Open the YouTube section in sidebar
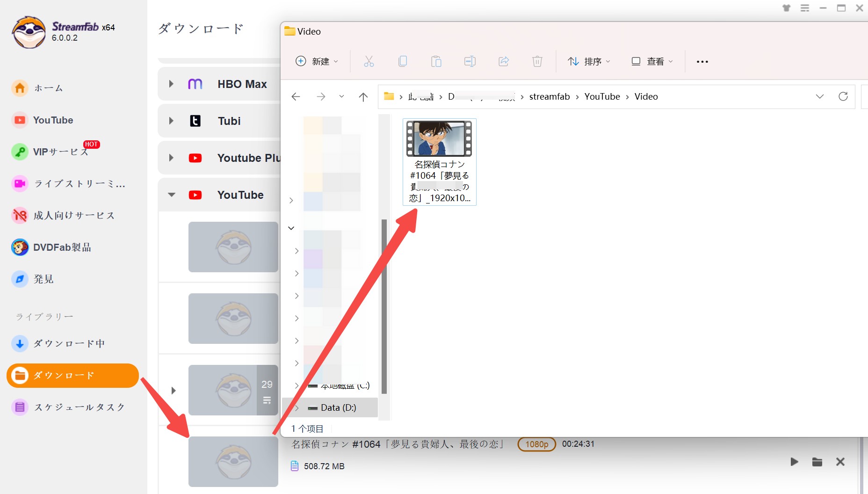The width and height of the screenshot is (868, 494). click(43, 120)
